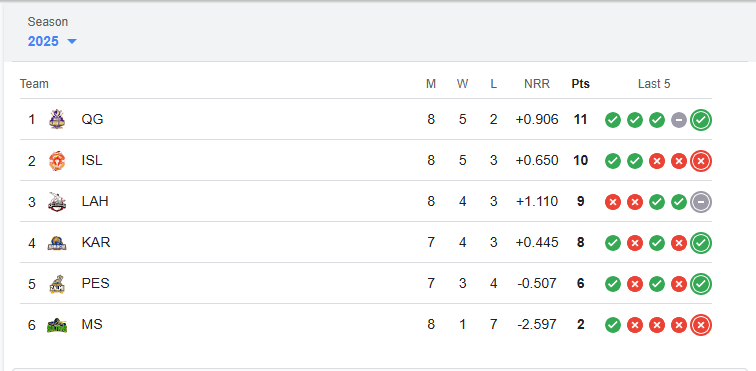Viewport: 756px width, 371px height.
Task: Click the PES team logo
Action: (x=57, y=284)
